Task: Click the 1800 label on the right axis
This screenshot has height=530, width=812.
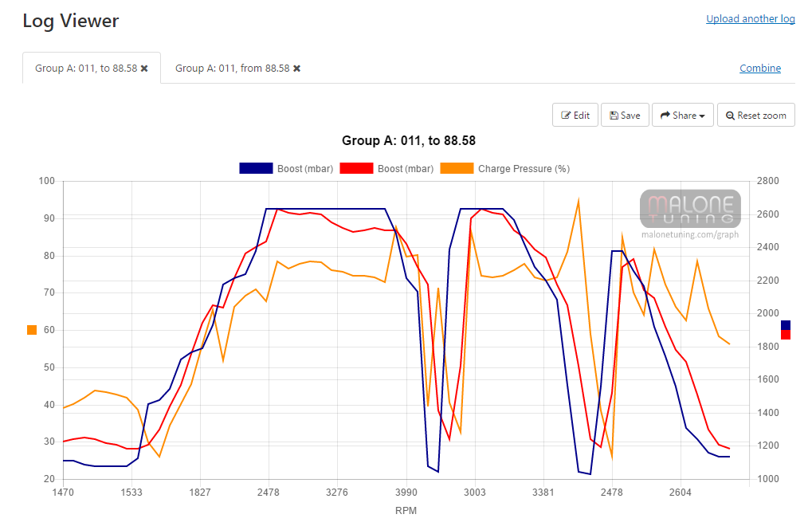Action: [768, 347]
